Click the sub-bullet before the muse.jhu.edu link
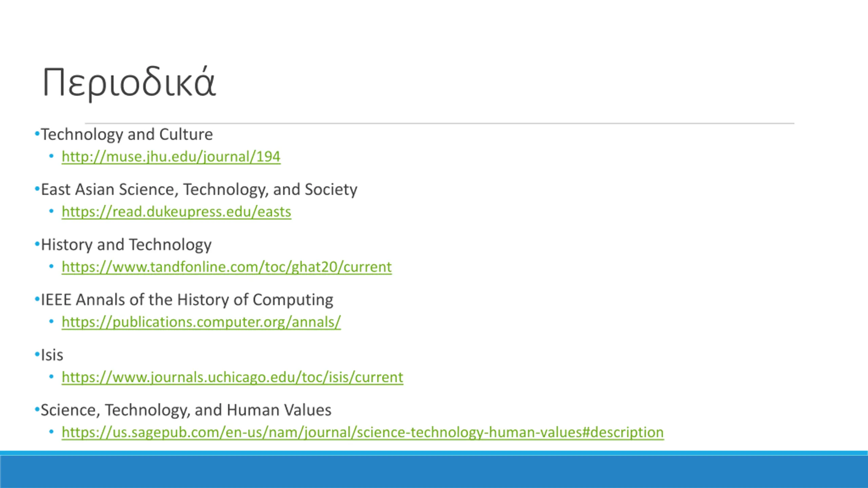This screenshot has width=868, height=488. 51,156
